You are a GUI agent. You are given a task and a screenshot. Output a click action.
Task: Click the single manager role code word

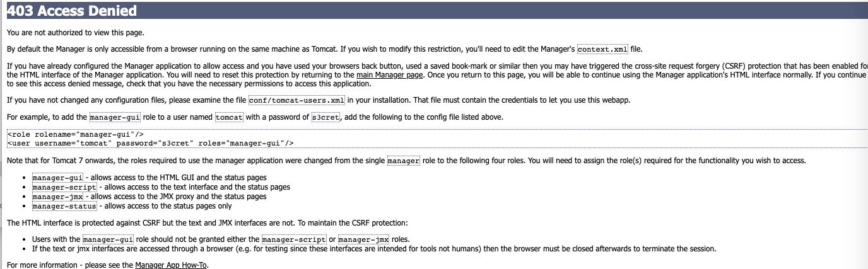point(403,161)
